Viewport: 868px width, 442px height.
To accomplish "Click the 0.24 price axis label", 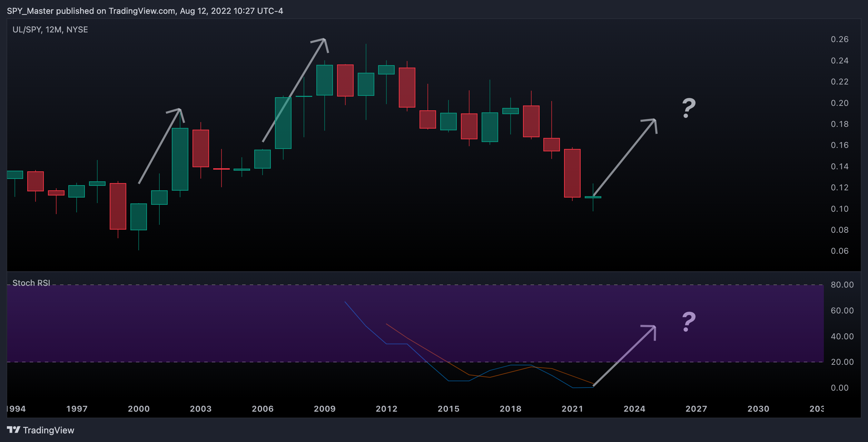I will [x=839, y=61].
